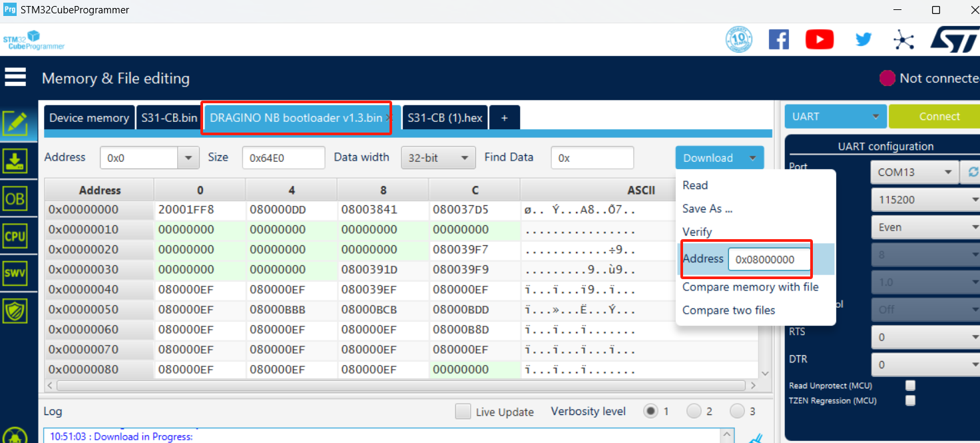Click the ASCII column header

pos(640,190)
